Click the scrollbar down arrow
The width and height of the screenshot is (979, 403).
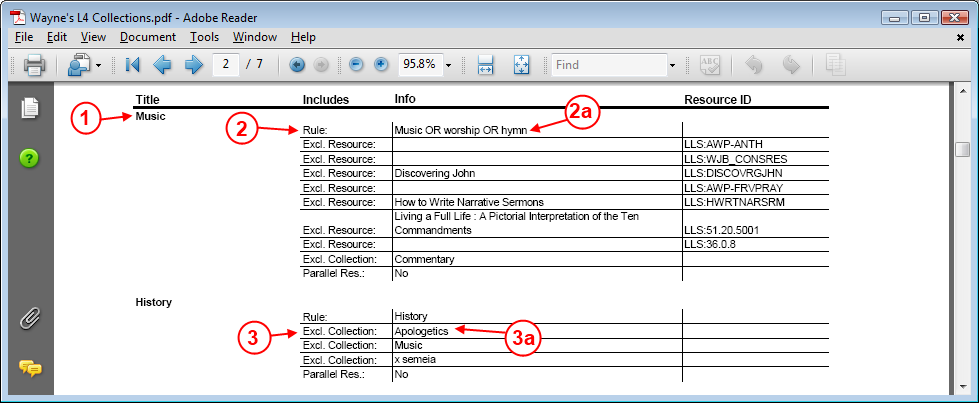(x=963, y=387)
